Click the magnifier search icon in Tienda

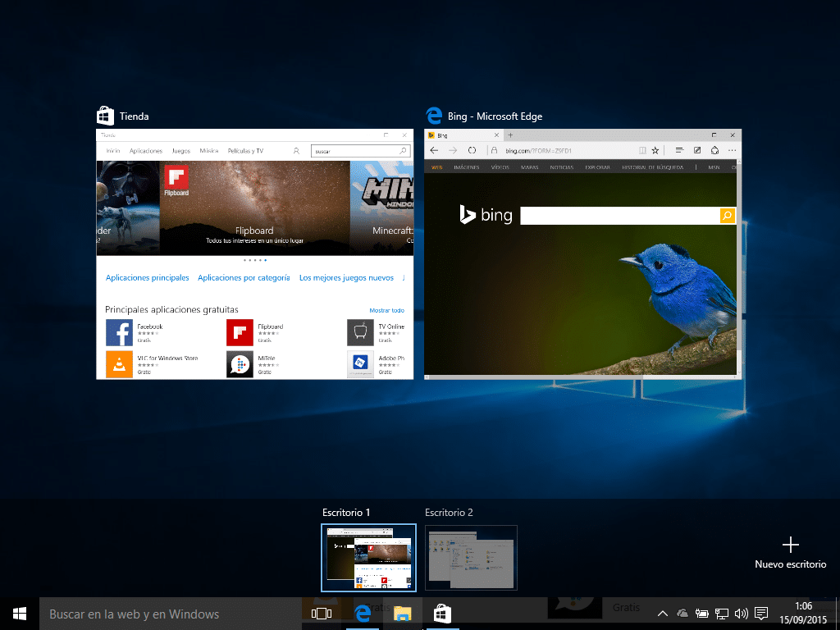tap(403, 151)
